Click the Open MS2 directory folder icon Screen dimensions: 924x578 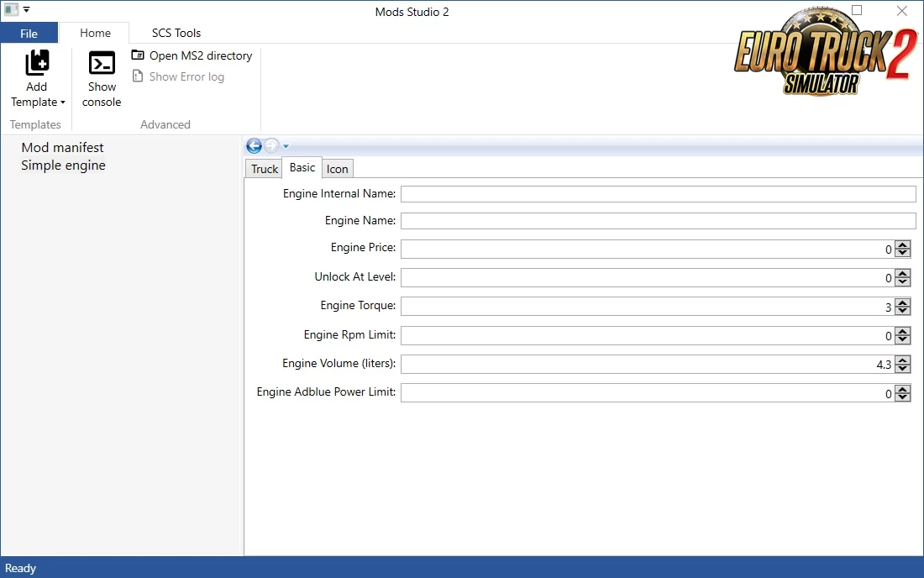[138, 55]
